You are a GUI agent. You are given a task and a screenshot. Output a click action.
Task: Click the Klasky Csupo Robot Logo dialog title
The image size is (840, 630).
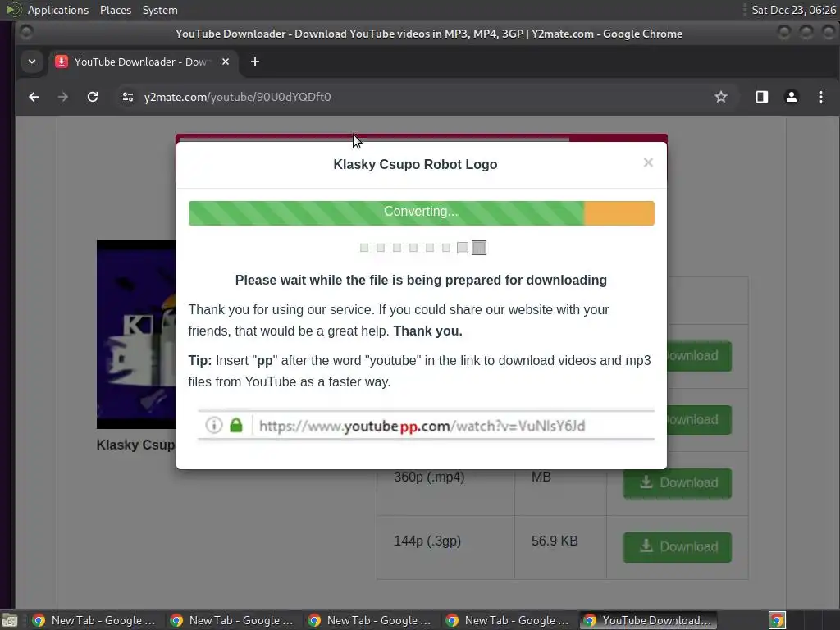click(x=415, y=164)
